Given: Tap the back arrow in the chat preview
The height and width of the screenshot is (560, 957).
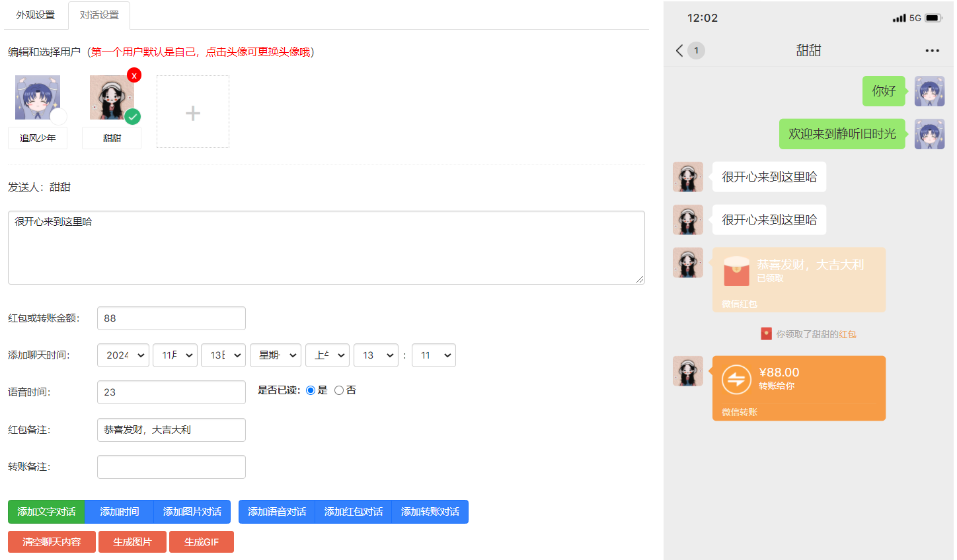Looking at the screenshot, I should [679, 50].
